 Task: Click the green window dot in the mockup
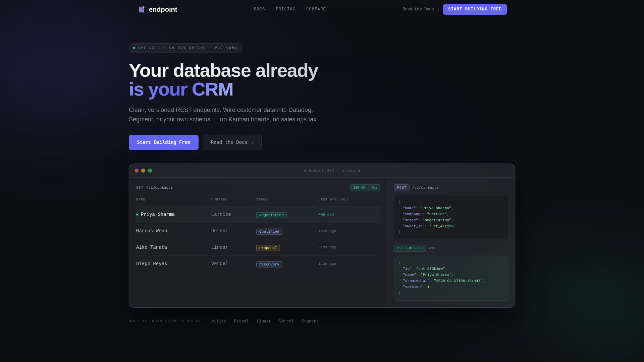150,171
